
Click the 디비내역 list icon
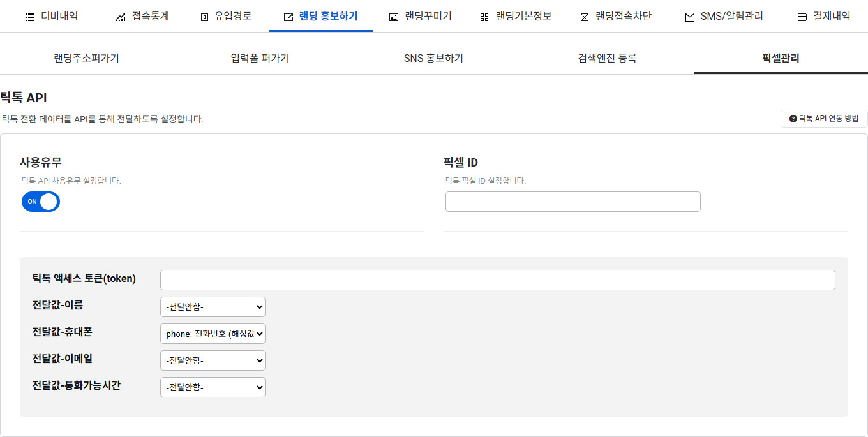pos(29,17)
